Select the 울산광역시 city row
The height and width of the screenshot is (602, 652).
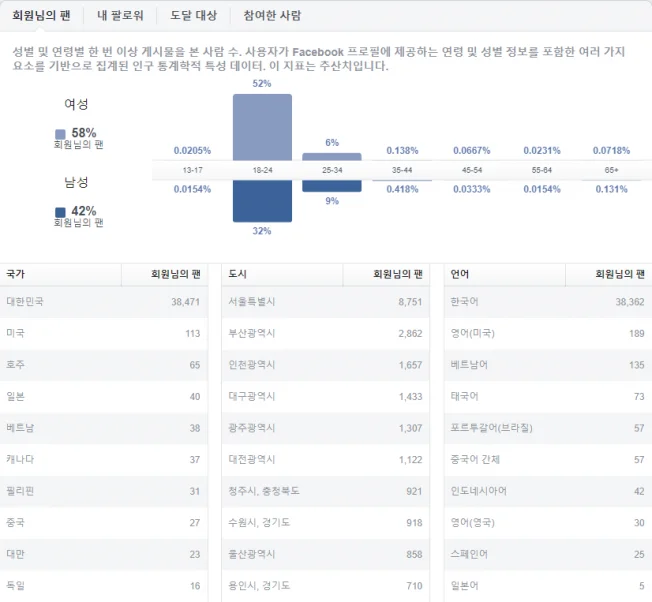[326, 555]
